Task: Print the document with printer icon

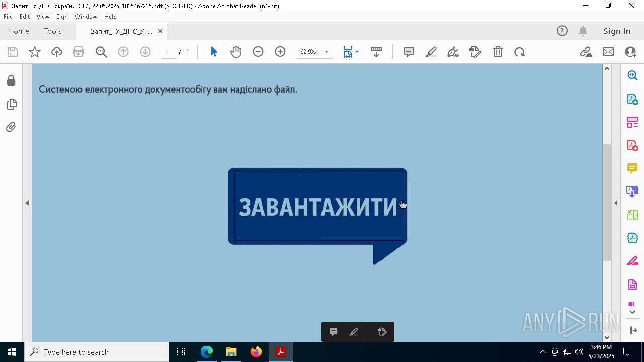Action: (78, 52)
